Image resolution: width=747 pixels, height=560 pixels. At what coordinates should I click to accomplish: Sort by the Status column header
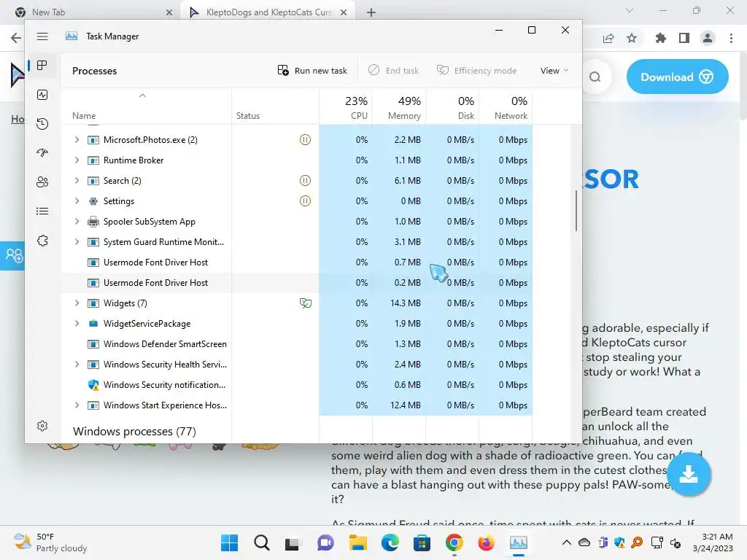tap(275, 106)
